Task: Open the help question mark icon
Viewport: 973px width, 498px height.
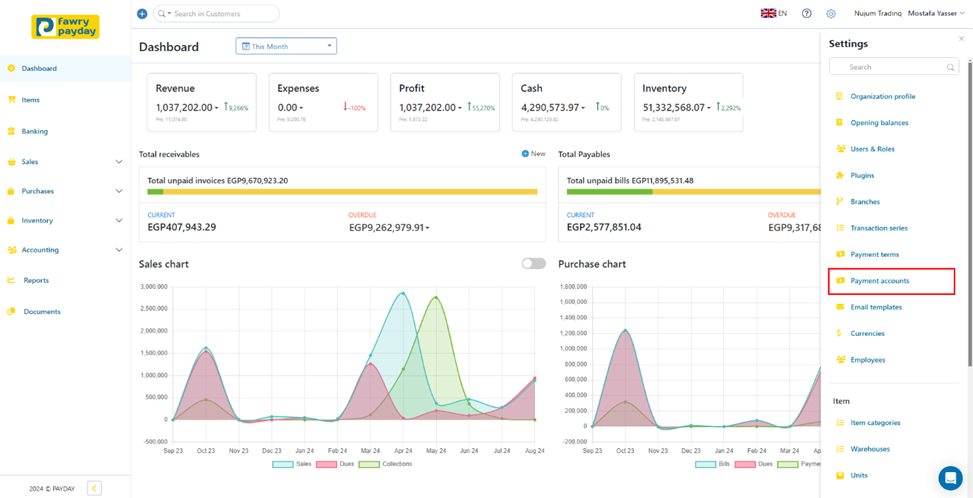Action: click(807, 14)
